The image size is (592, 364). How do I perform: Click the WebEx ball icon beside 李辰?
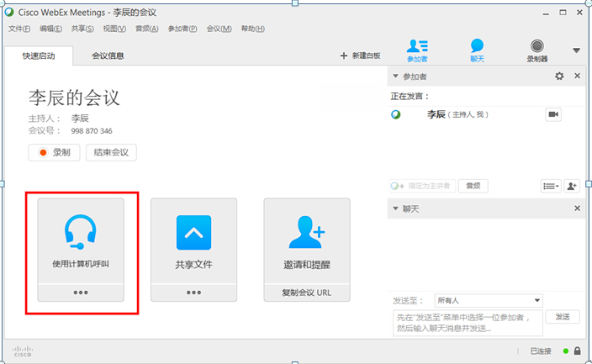pyautogui.click(x=396, y=114)
